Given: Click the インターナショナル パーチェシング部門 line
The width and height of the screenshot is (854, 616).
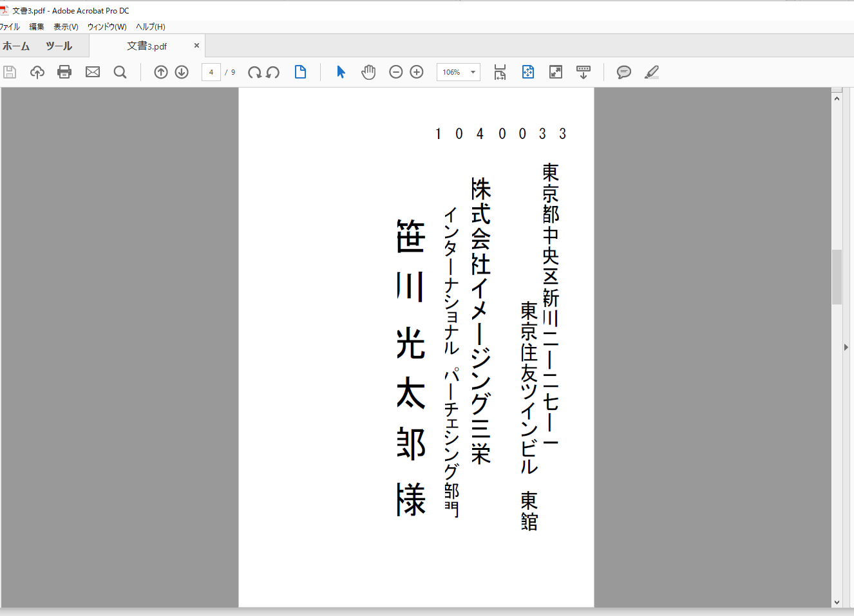Looking at the screenshot, I should pyautogui.click(x=451, y=362).
